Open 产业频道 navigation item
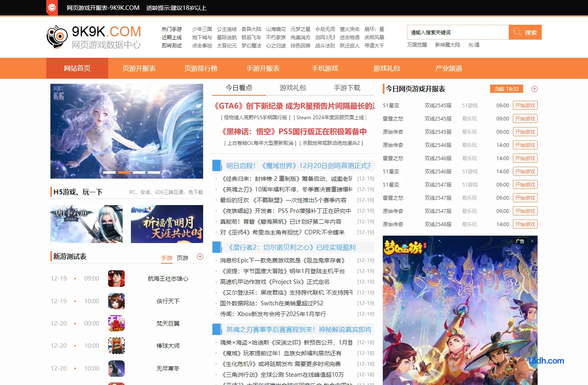This screenshot has height=385, width=588. tap(449, 68)
